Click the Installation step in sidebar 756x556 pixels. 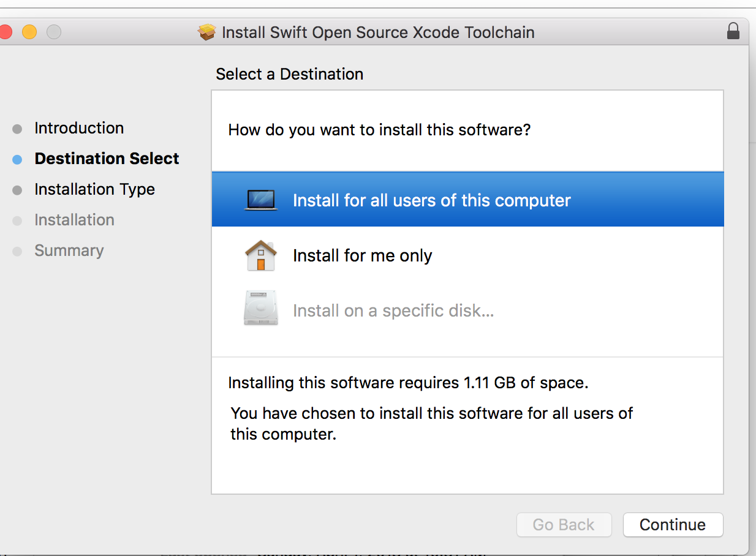(x=74, y=220)
